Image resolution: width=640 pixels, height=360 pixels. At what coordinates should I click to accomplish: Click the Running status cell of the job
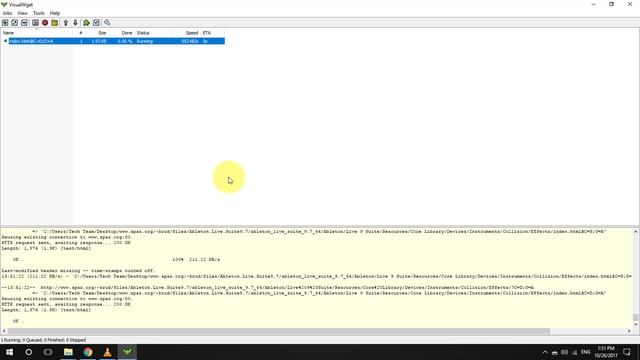pyautogui.click(x=145, y=41)
